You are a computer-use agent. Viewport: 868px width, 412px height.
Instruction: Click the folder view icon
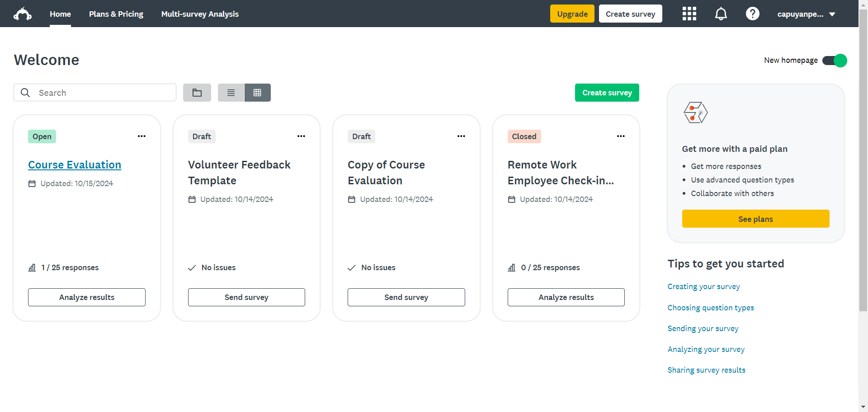pos(197,93)
